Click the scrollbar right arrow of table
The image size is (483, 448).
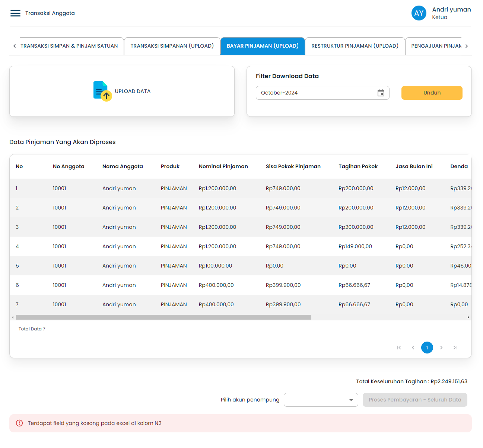click(x=468, y=317)
